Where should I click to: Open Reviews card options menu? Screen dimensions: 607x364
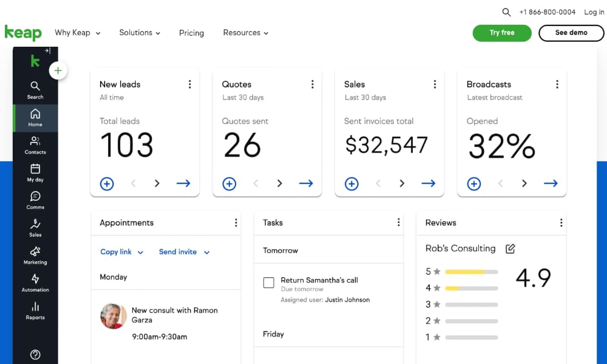point(561,223)
